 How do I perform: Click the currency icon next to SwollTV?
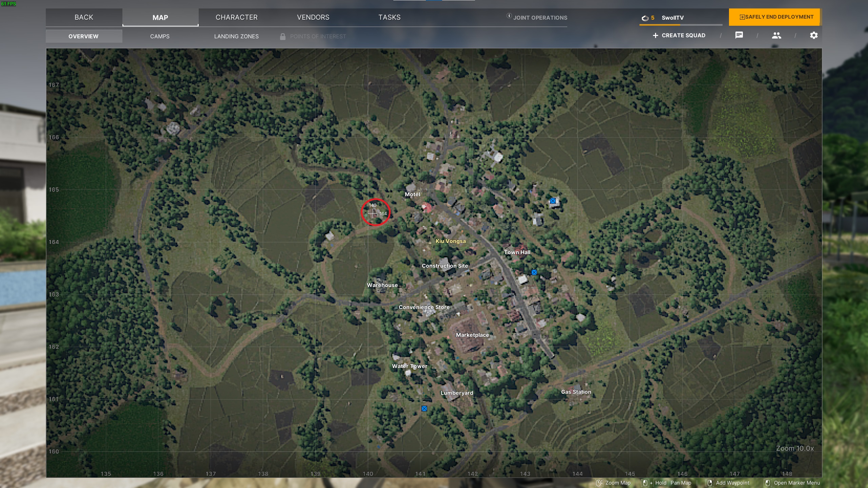[645, 18]
